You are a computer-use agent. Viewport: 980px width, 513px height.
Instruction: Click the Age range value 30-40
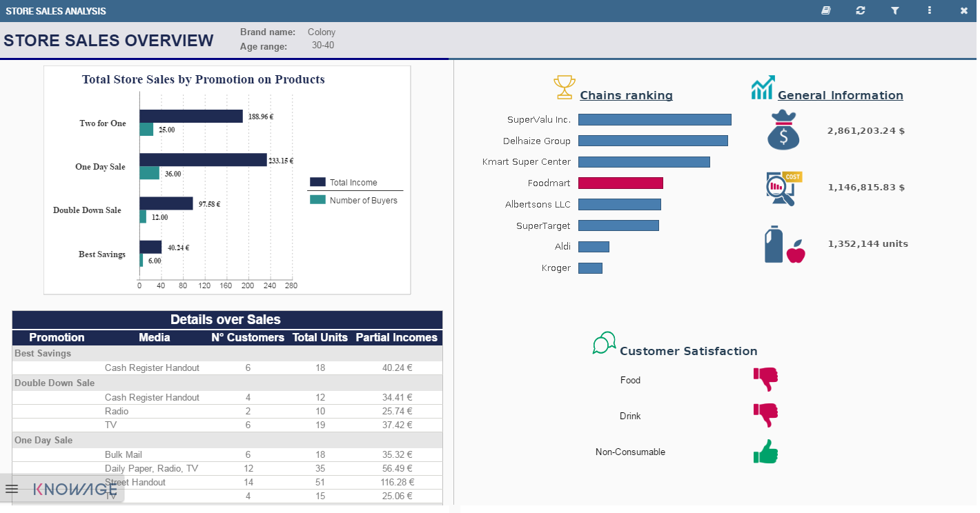[x=323, y=46]
